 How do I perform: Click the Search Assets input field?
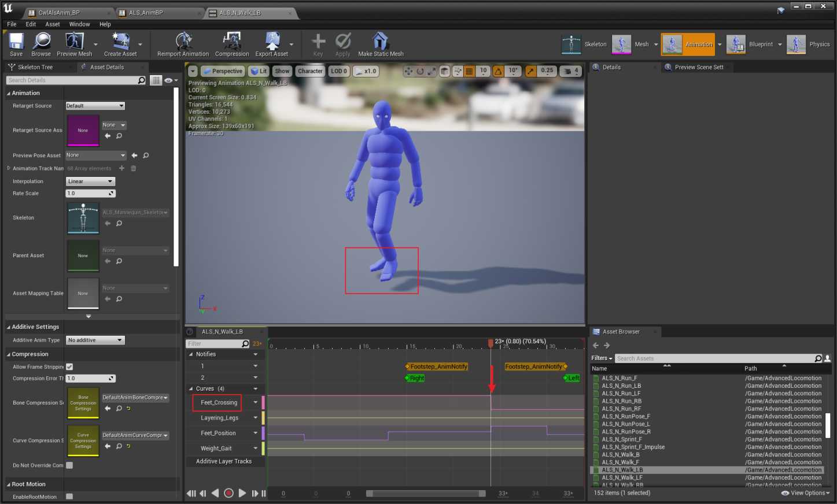[719, 358]
